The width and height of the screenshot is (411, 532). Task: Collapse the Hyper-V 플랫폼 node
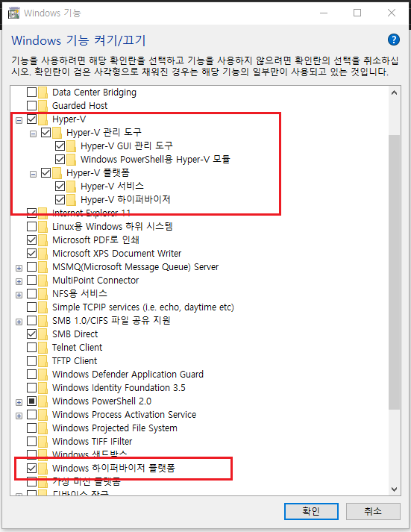[x=33, y=174]
